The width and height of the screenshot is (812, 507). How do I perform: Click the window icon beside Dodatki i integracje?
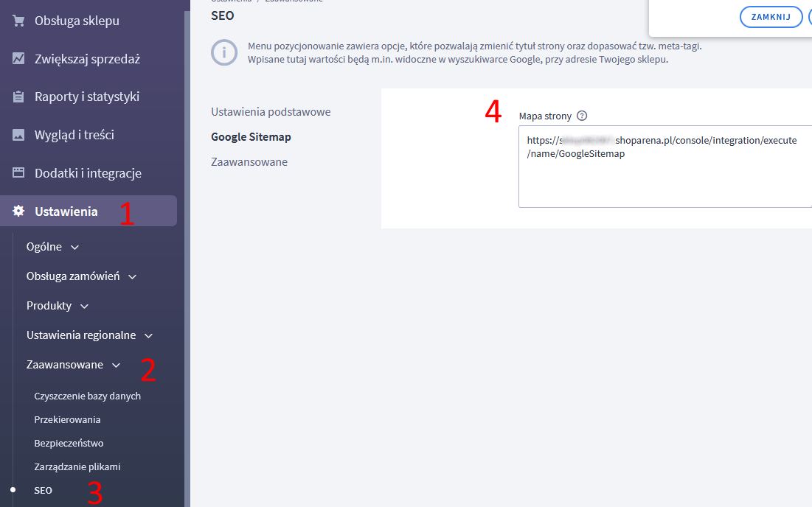click(18, 173)
